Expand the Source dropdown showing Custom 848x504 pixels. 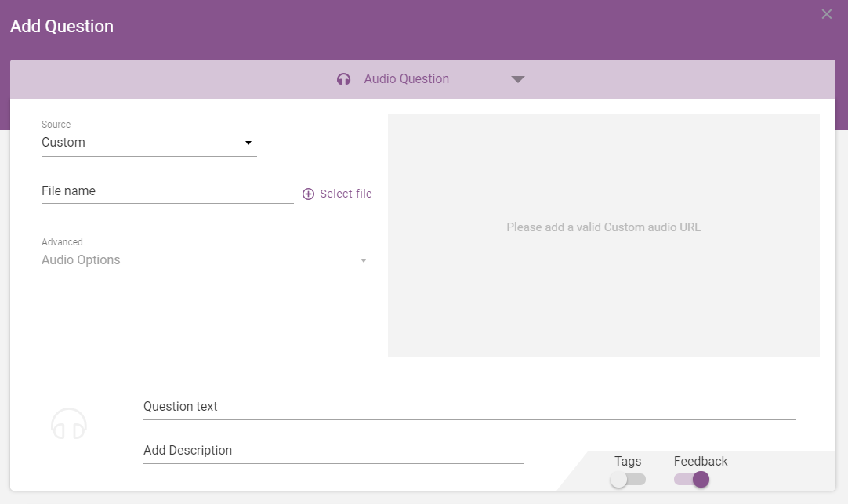[x=149, y=143]
